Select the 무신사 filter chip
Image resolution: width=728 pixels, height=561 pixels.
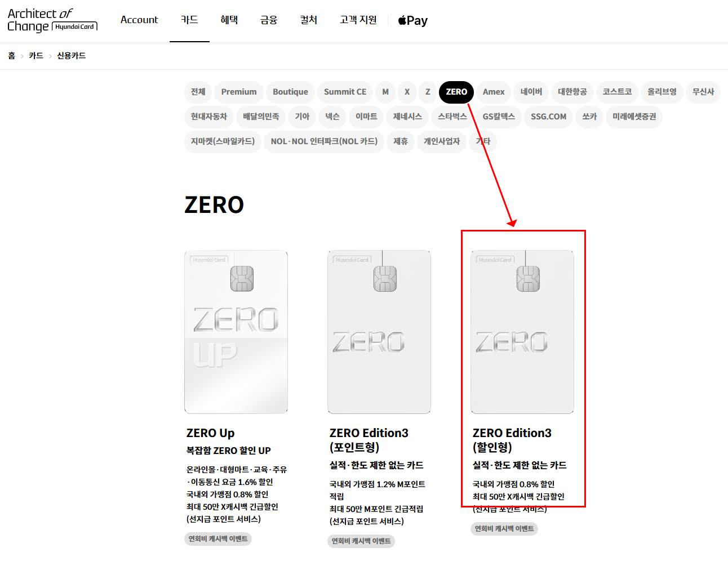pos(703,92)
